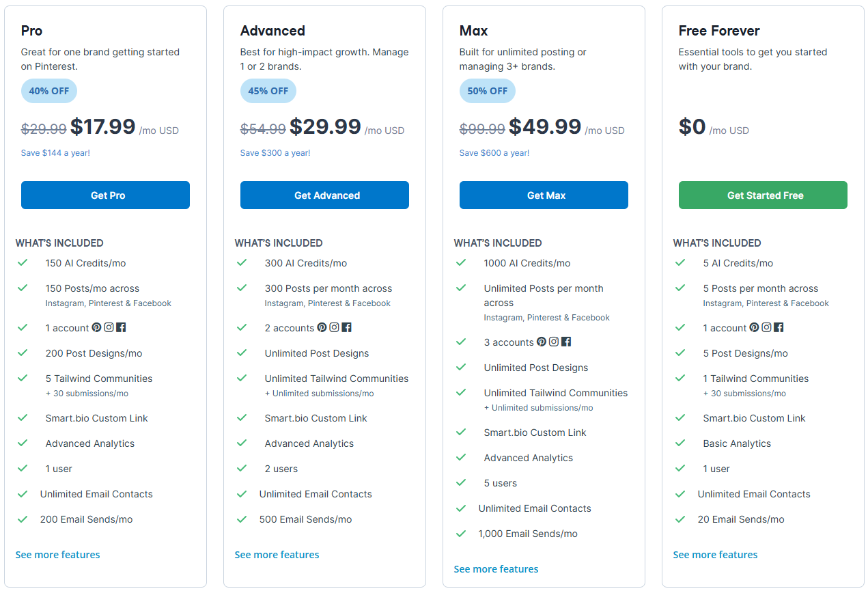Screen dimensions: 868x591
Task: Click the Facebook icon in the Pro plan
Action: [x=121, y=327]
